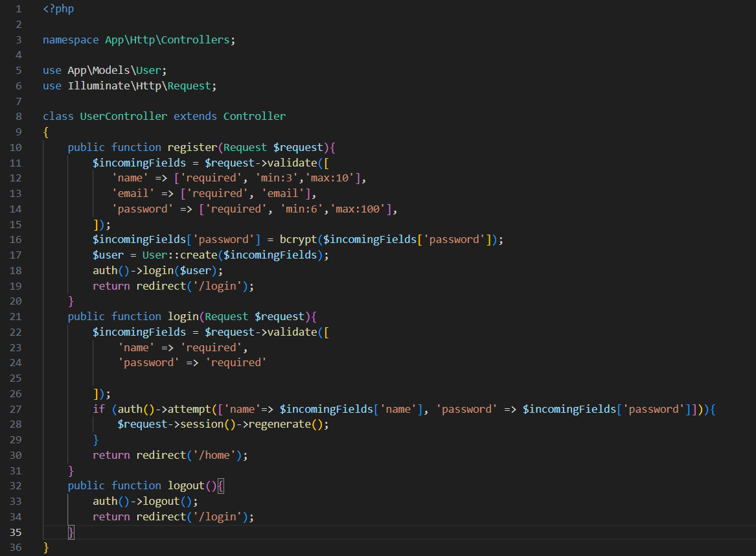Click the opening <?php tag

coord(58,9)
